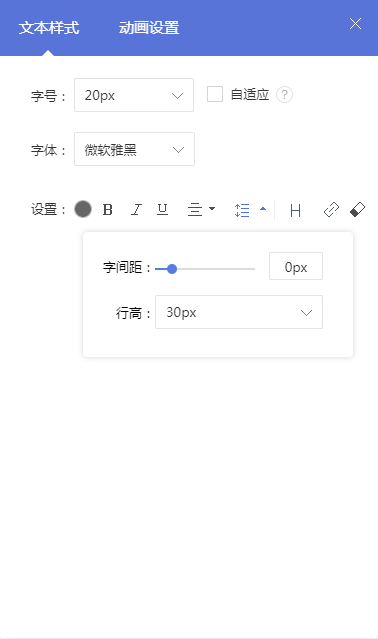Switch to the 文本样式 tab
The image size is (378, 639).
pos(48,28)
